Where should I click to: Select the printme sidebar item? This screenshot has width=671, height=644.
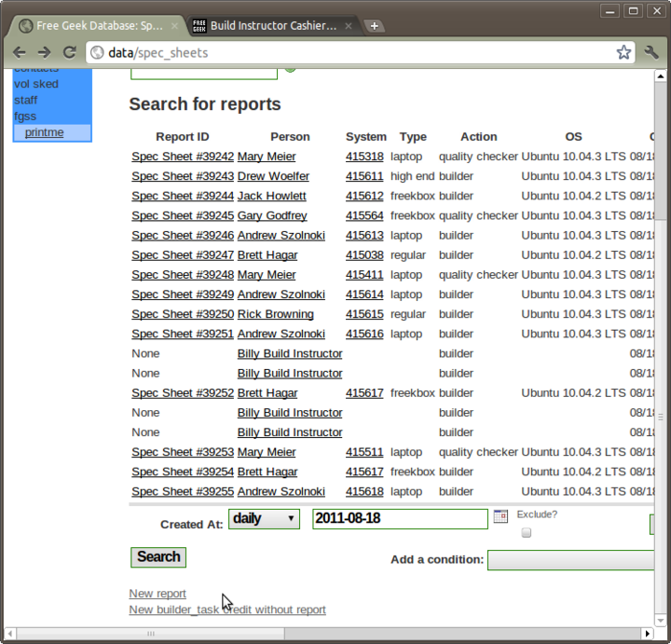(45, 132)
